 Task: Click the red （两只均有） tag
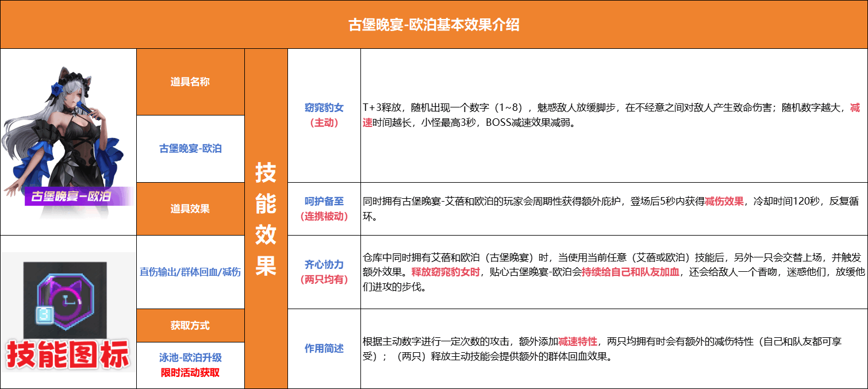pos(324,279)
